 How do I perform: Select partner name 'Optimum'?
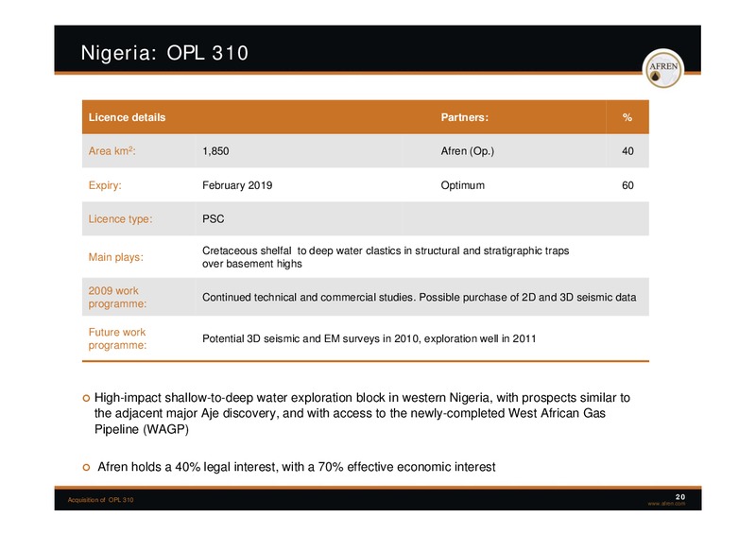pyautogui.click(x=462, y=185)
